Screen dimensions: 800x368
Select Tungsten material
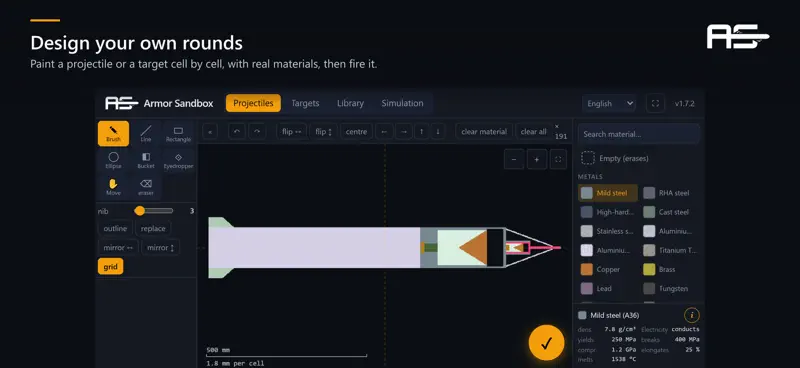[x=669, y=288]
